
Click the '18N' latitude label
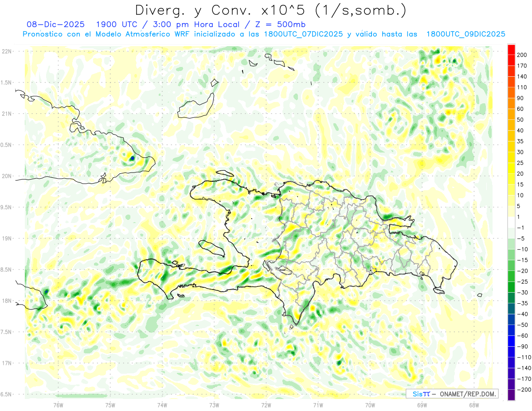click(x=7, y=301)
